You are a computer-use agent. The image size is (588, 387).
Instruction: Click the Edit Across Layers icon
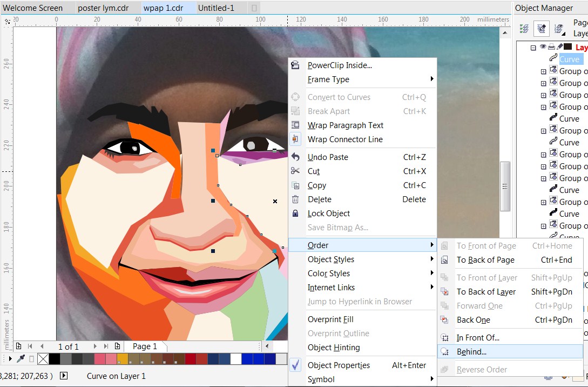point(540,28)
